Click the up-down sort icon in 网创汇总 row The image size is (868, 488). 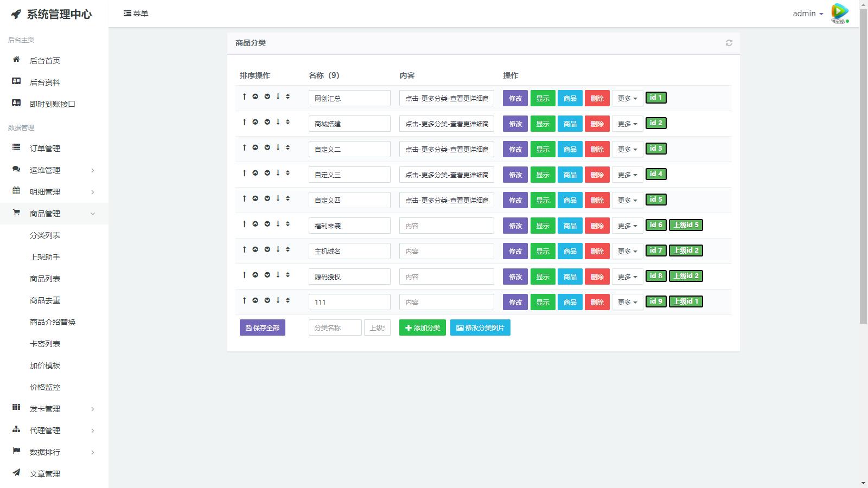coord(288,97)
